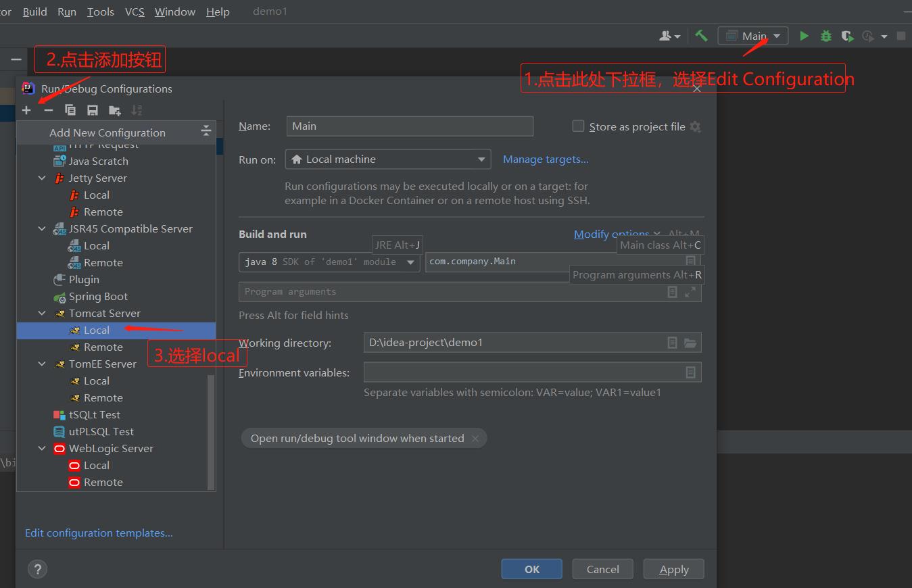
Task: Click the minus icon in the left panel header
Action: pyautogui.click(x=16, y=59)
